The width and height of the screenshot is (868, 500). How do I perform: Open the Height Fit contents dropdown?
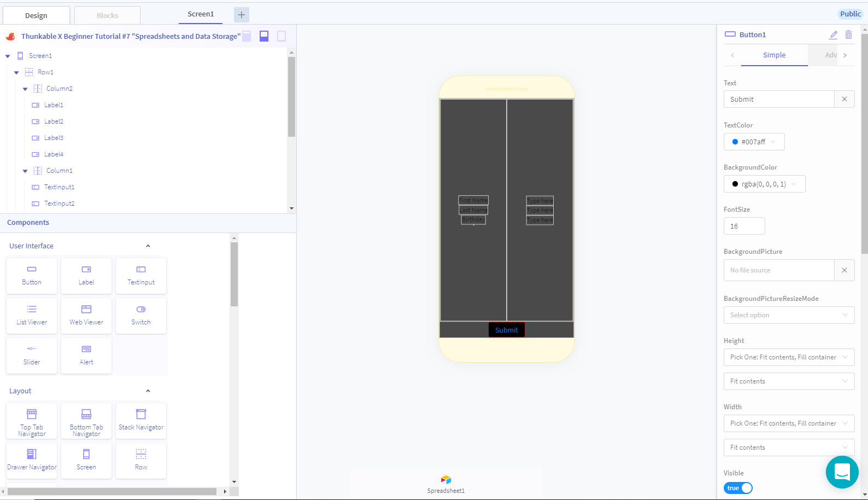[x=789, y=381]
